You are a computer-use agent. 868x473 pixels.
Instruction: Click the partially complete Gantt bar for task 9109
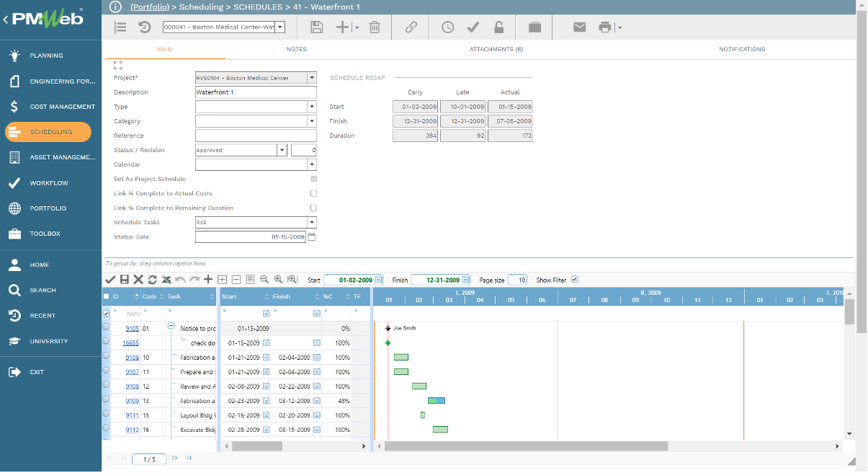tap(437, 400)
